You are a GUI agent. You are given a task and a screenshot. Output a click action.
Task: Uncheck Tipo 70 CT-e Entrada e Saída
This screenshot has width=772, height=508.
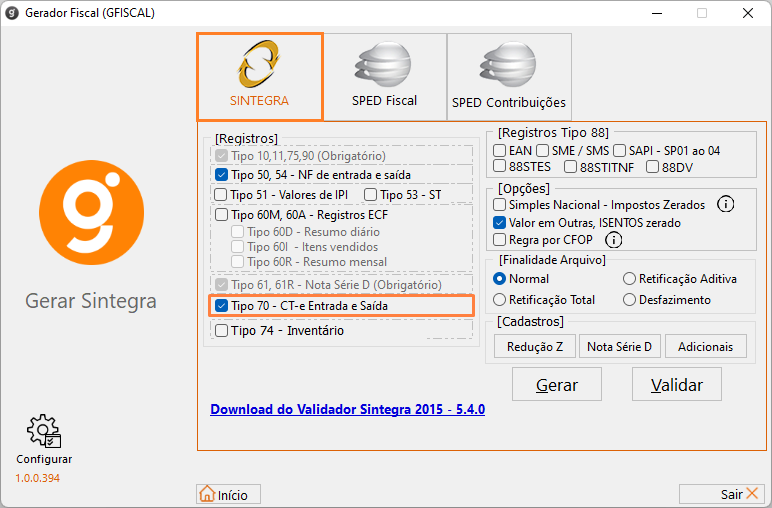[x=222, y=306]
